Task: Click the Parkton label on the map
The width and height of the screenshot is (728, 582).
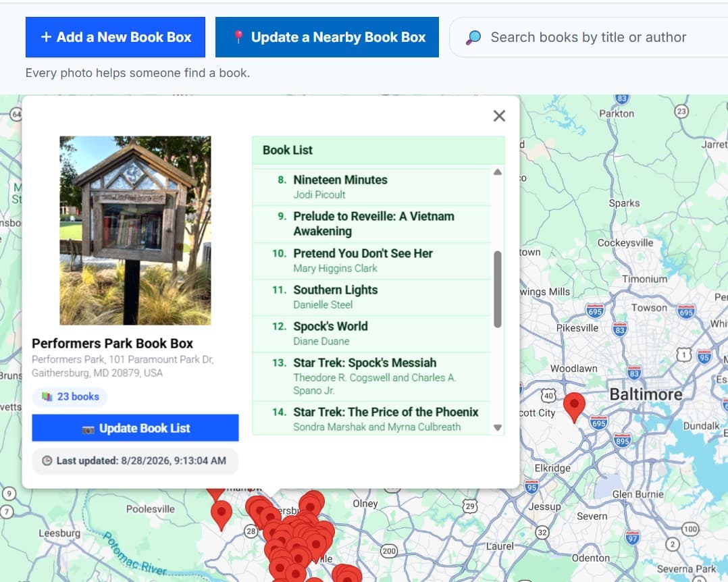Action: tap(617, 113)
